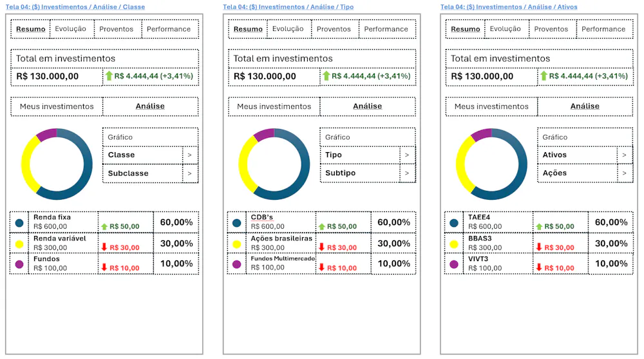Select the Resumo tab in the Tipo screen

pos(248,29)
